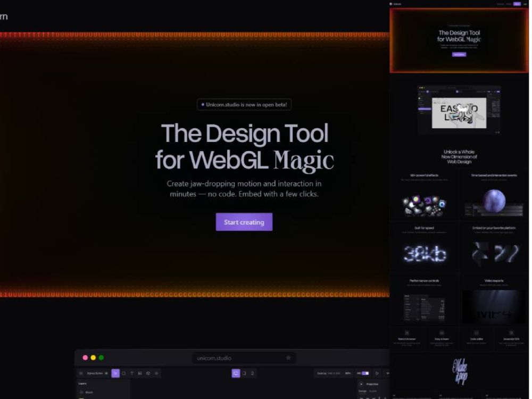Select the image tool in editor toolbar
Screen dimensions: 532x399
140,373
